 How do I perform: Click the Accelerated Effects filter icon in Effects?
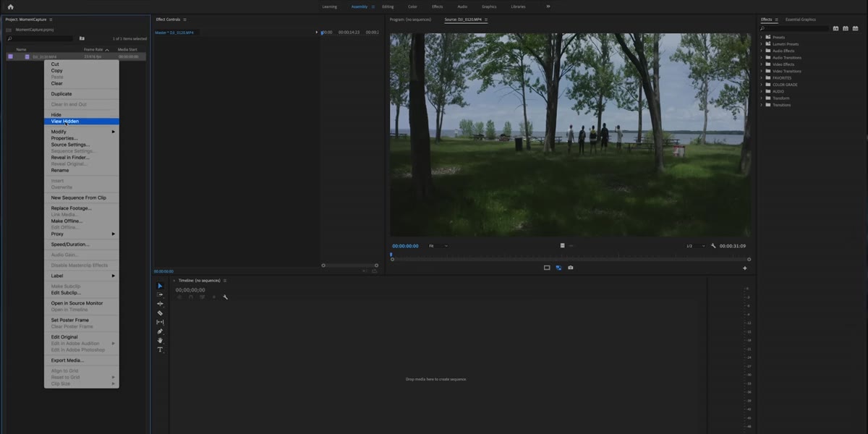[x=835, y=28]
